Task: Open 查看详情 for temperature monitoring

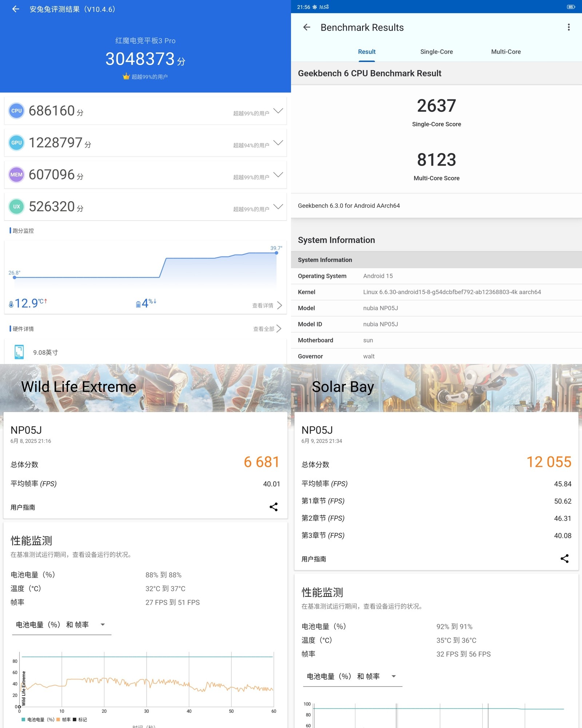Action: pyautogui.click(x=267, y=305)
